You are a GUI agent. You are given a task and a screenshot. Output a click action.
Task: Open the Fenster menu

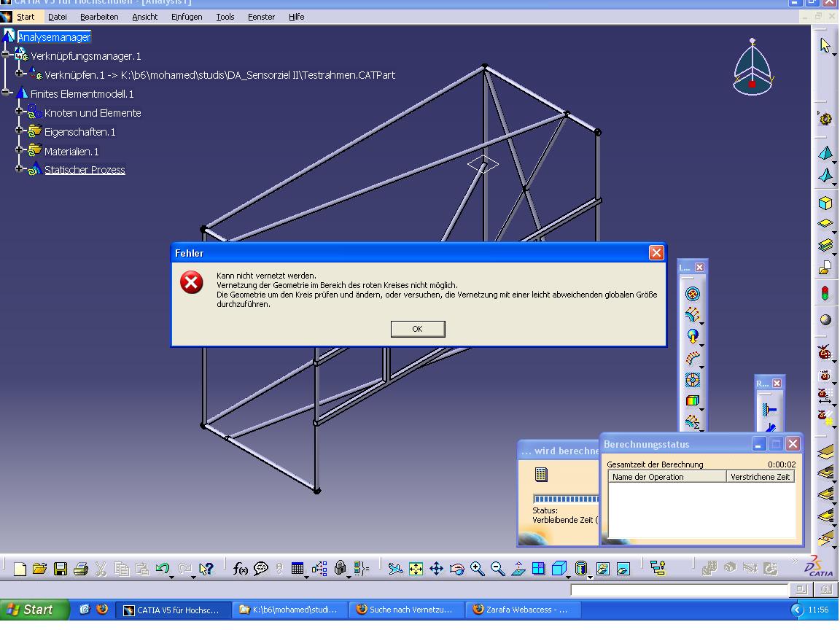point(261,17)
